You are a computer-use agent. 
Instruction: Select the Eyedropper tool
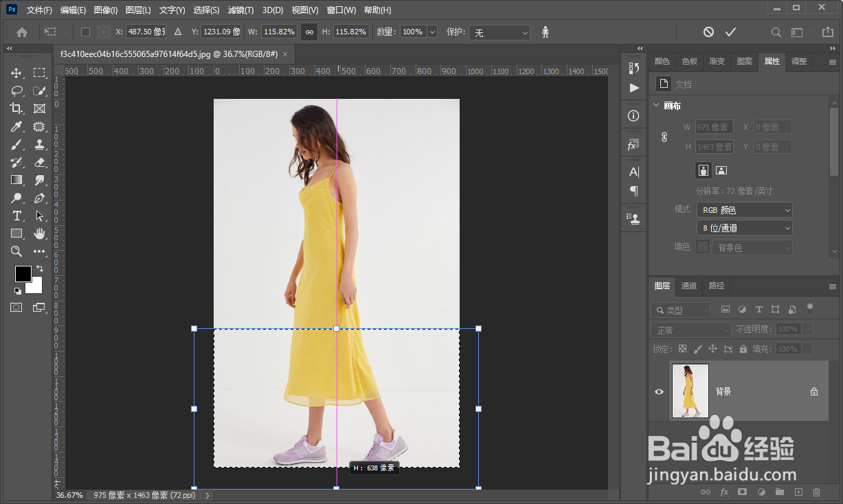point(16,126)
